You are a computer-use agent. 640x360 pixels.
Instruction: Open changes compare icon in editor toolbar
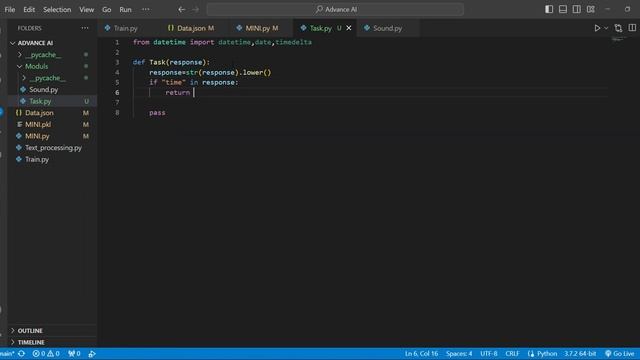click(x=618, y=28)
